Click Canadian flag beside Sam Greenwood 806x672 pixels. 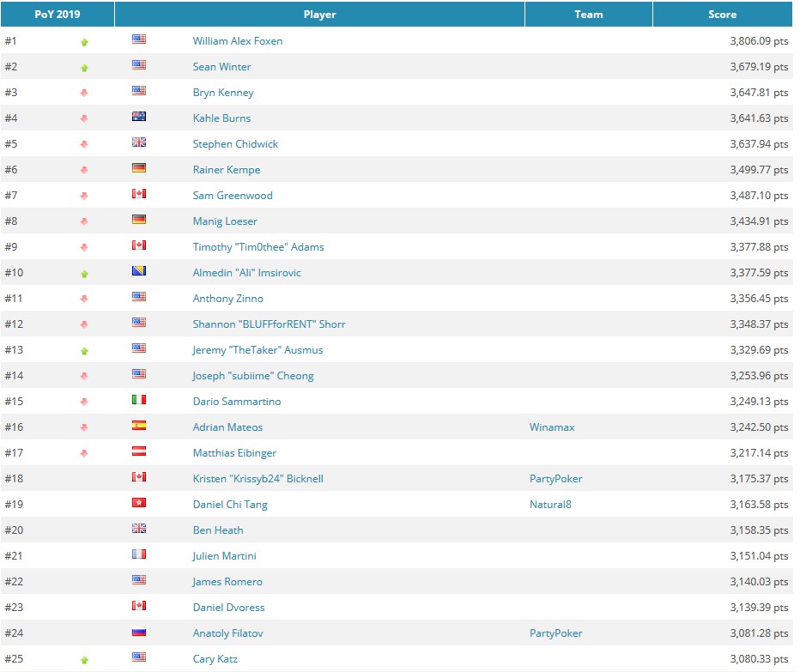click(x=139, y=194)
